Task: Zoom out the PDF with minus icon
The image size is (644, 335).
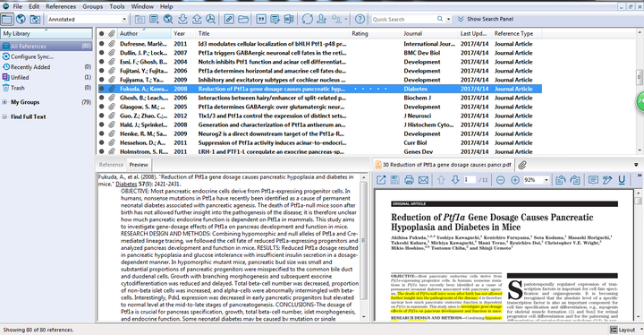Action: point(500,180)
